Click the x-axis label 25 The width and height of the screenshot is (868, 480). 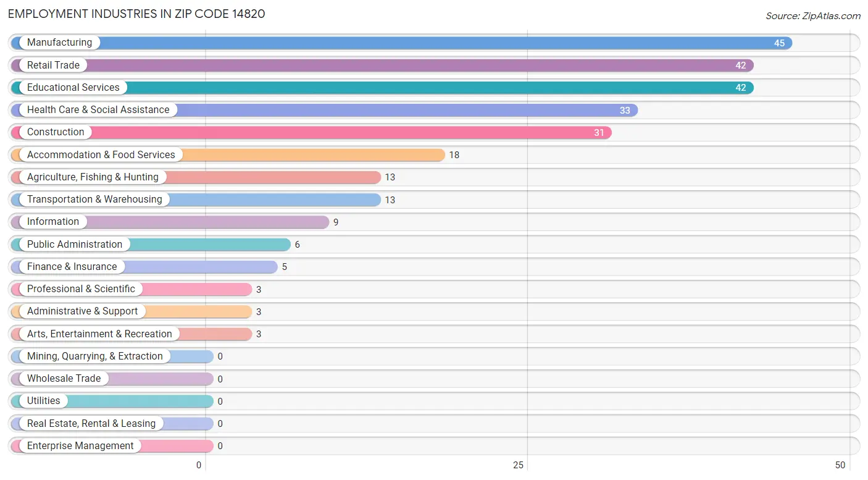pos(519,465)
